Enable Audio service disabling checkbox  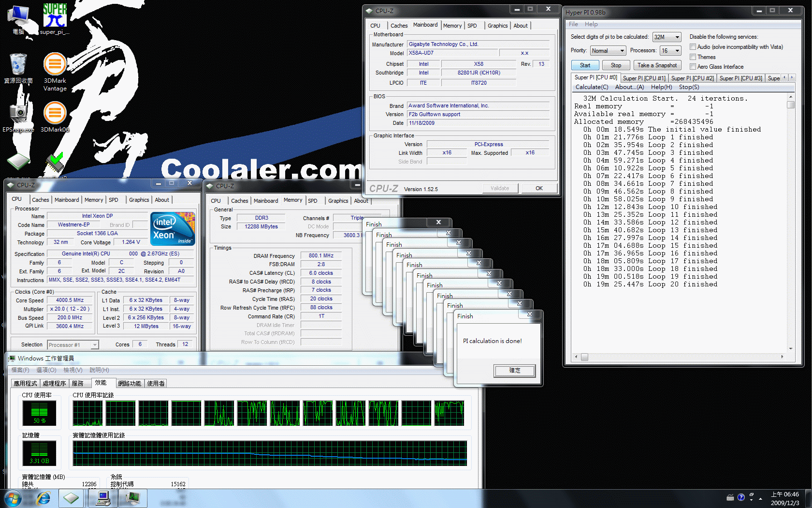pos(693,47)
